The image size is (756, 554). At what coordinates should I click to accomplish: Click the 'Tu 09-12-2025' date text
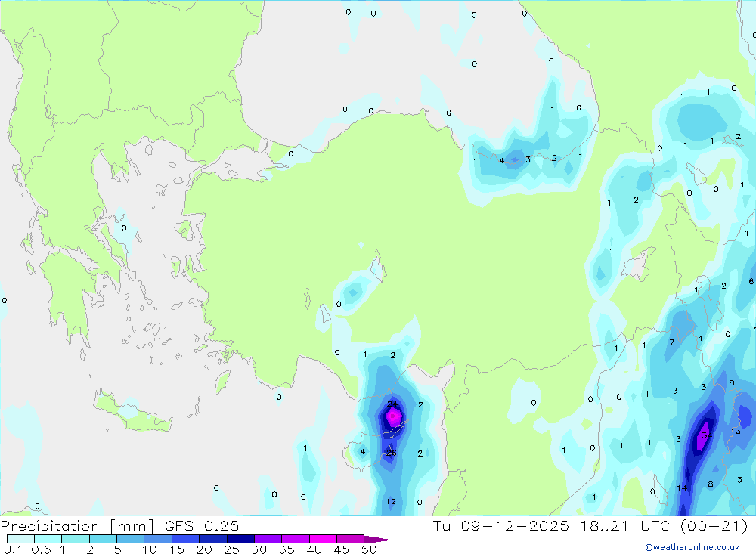pyautogui.click(x=500, y=526)
